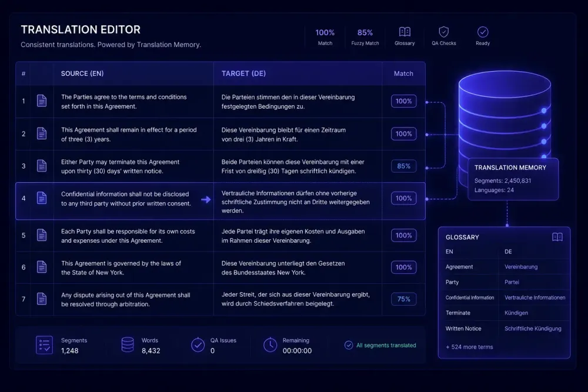Viewport: 588px width, 392px height.
Task: Click the words count '8,432'
Action: coord(151,351)
